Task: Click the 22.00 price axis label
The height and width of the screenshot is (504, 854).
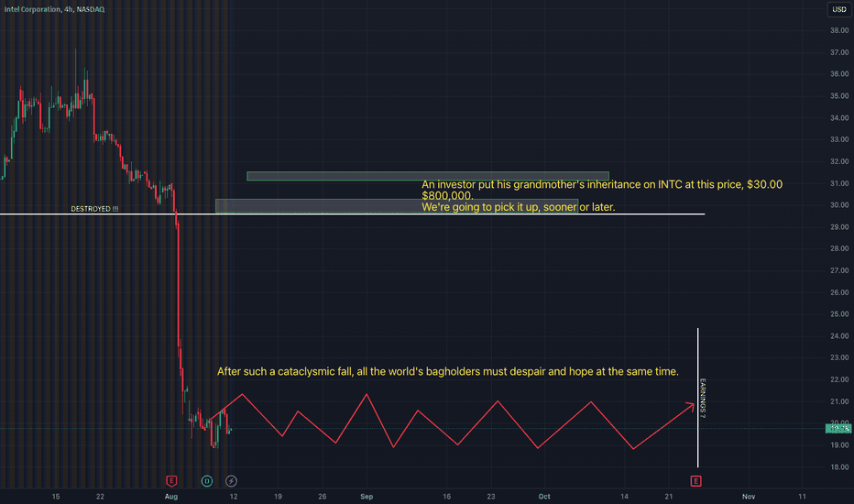Action: point(839,379)
